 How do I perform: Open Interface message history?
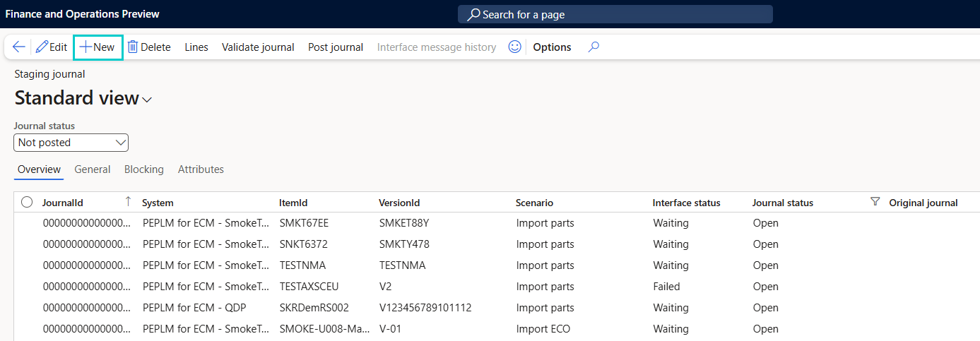point(437,47)
